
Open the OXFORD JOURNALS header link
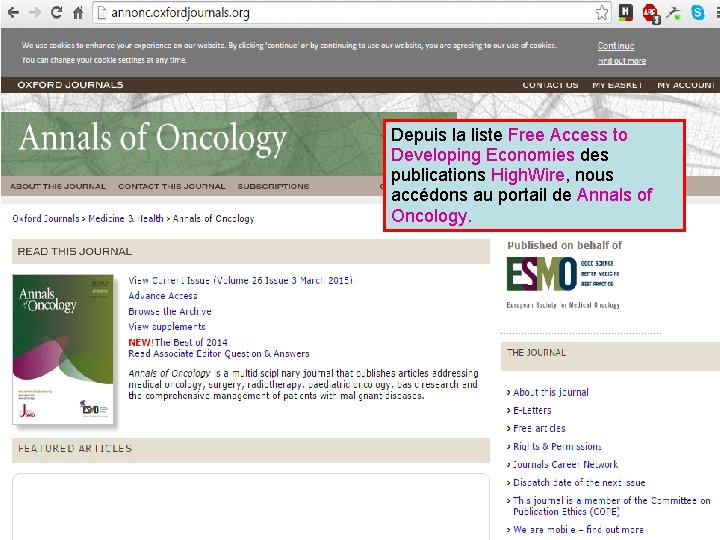pyautogui.click(x=70, y=85)
